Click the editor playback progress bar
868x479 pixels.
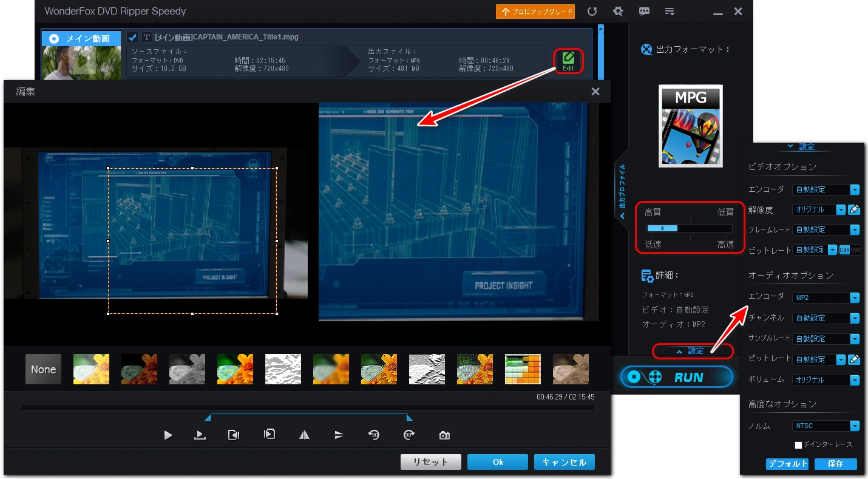307,408
